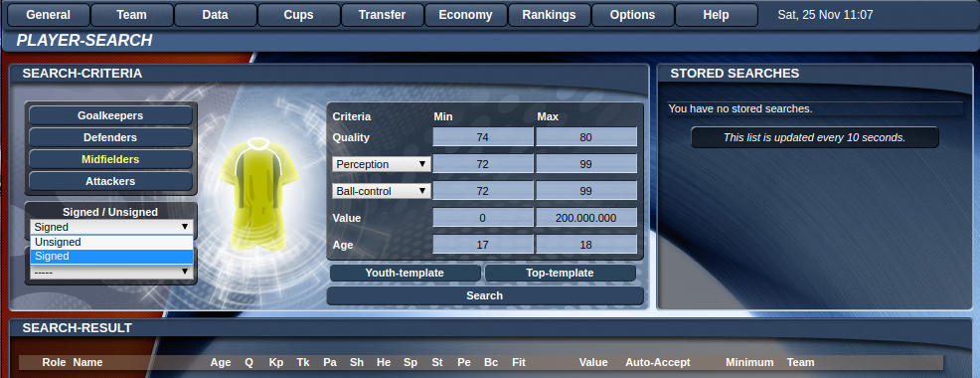Select the Attackers position button
Screen dimensions: 980x378
point(110,181)
